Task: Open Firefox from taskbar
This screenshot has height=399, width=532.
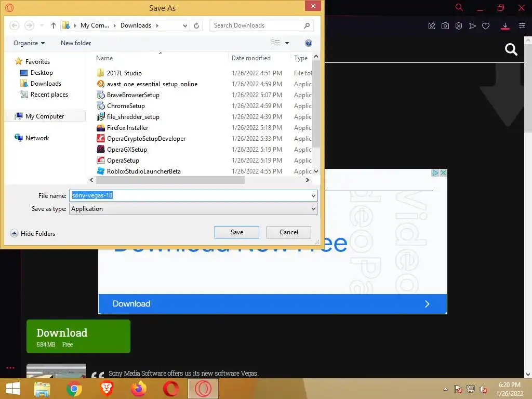Action: click(139, 389)
